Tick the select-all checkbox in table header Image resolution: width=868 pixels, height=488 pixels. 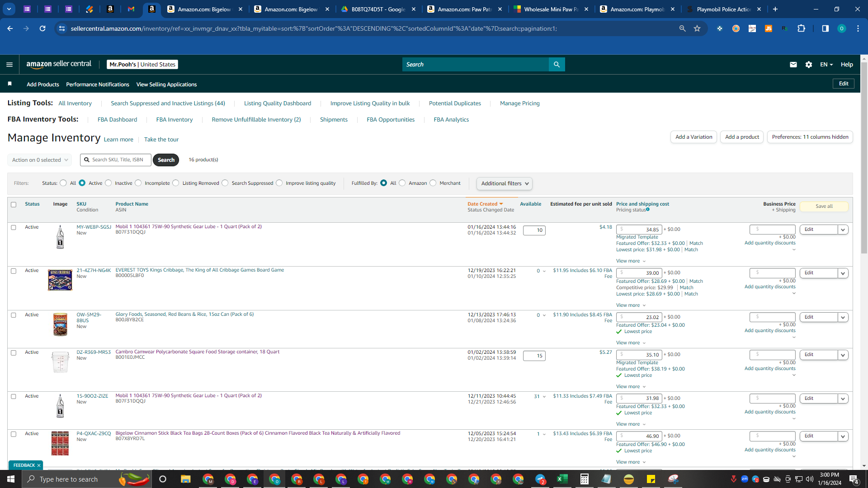(x=14, y=205)
